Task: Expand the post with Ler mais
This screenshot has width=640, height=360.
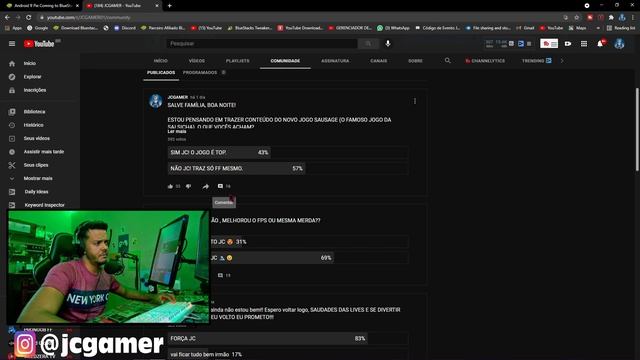Action: pyautogui.click(x=177, y=131)
